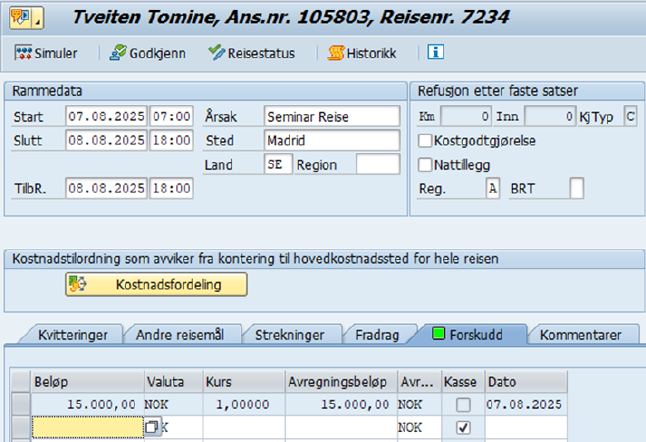Click the Start date field 07.08.2025

106,116
